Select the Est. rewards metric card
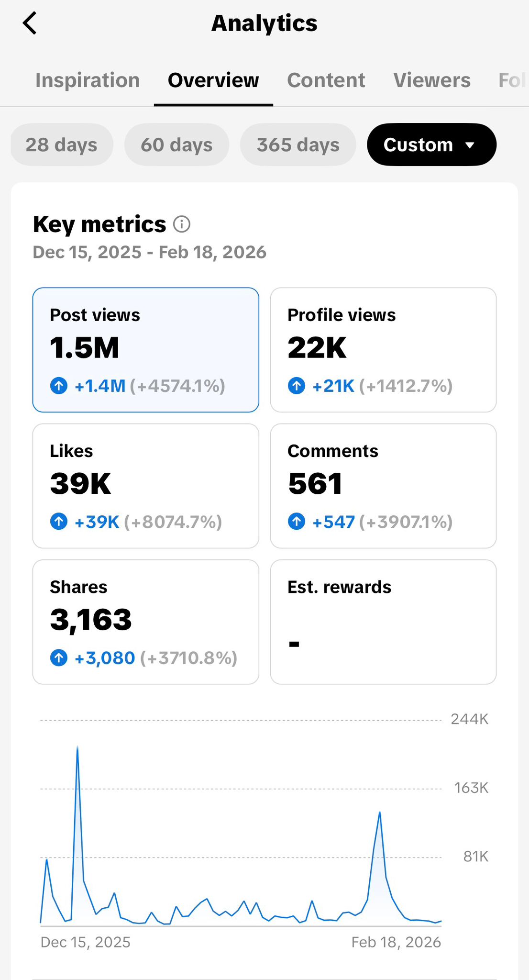This screenshot has width=529, height=980. click(383, 622)
